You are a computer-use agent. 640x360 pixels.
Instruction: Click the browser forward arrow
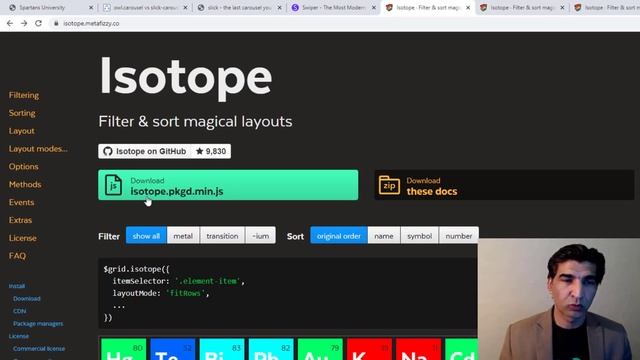point(24,23)
